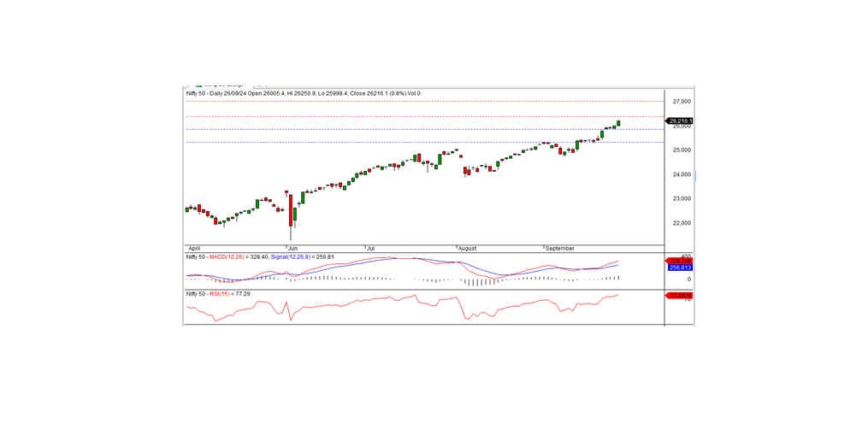Select the September marker on the time axis
Viewport: 868px width, 441px height.
pos(559,247)
